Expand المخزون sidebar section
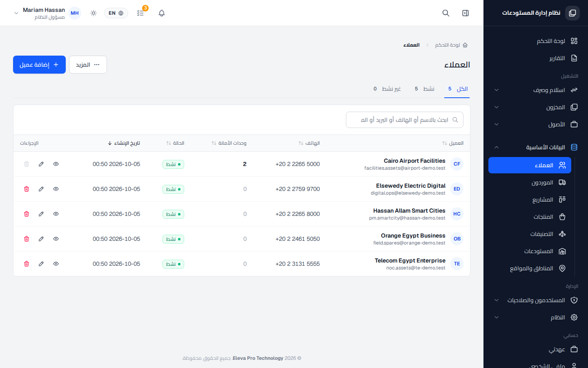The width and height of the screenshot is (588, 368). pyautogui.click(x=536, y=107)
